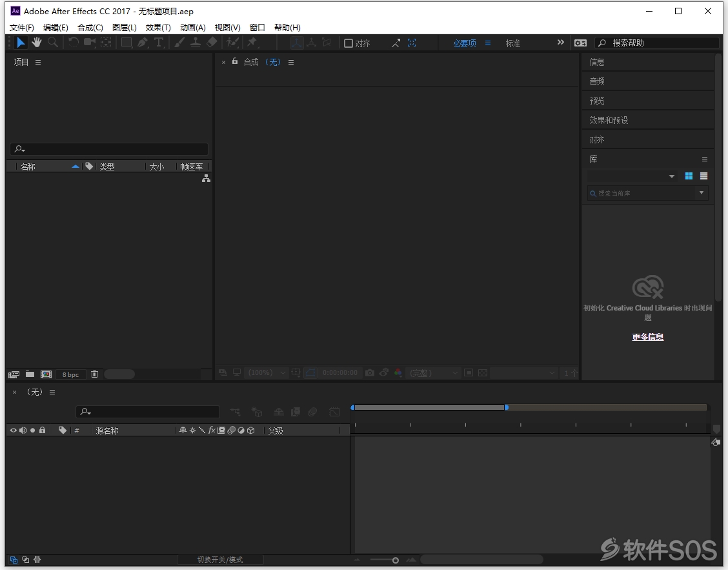The height and width of the screenshot is (570, 728).
Task: Click the work area end handle
Action: click(507, 407)
